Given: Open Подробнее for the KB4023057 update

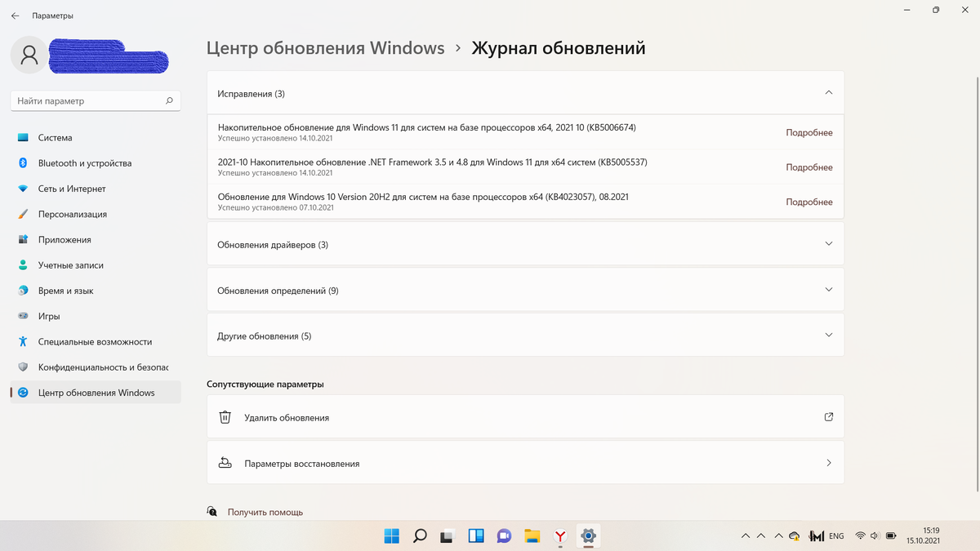Looking at the screenshot, I should 809,202.
